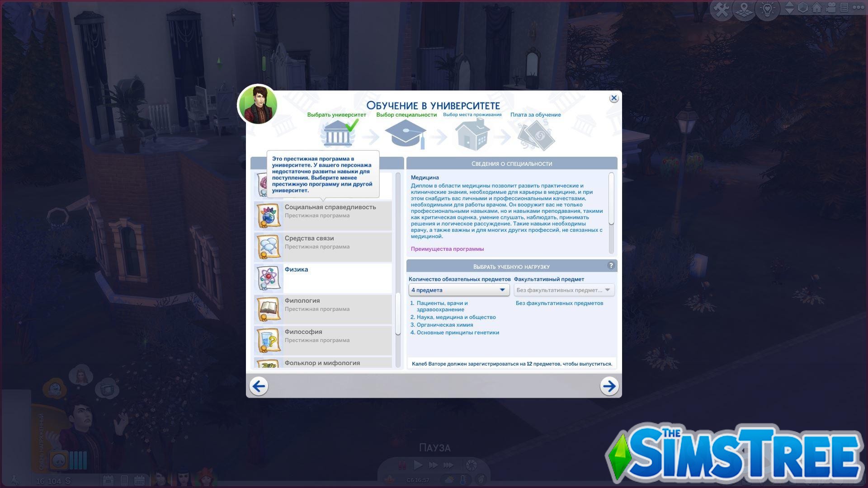Click Caleb's portrait on the dialog

[258, 105]
